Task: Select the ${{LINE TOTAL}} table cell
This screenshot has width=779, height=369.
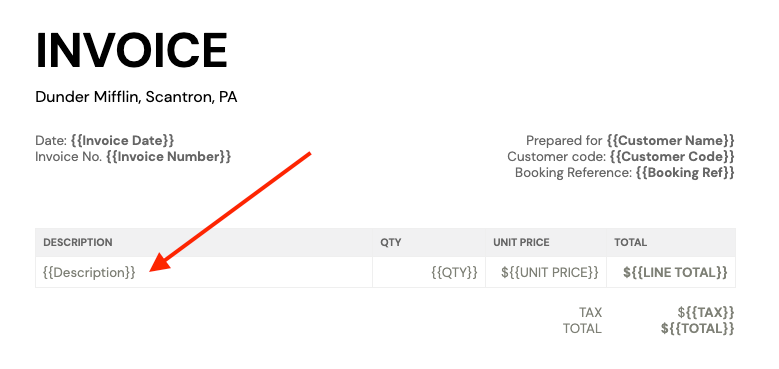Action: click(x=671, y=273)
